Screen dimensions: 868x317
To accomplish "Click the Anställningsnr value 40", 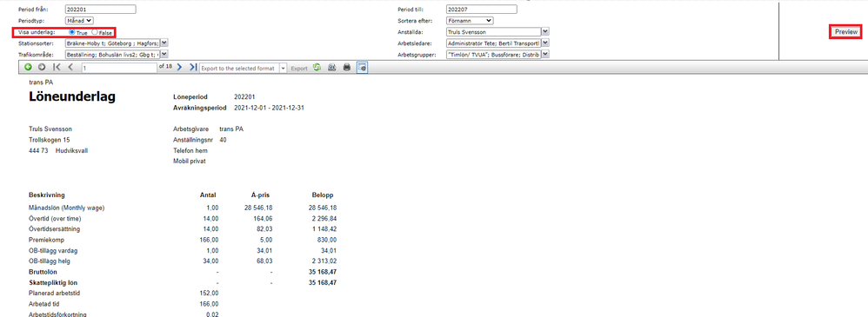I will [224, 140].
